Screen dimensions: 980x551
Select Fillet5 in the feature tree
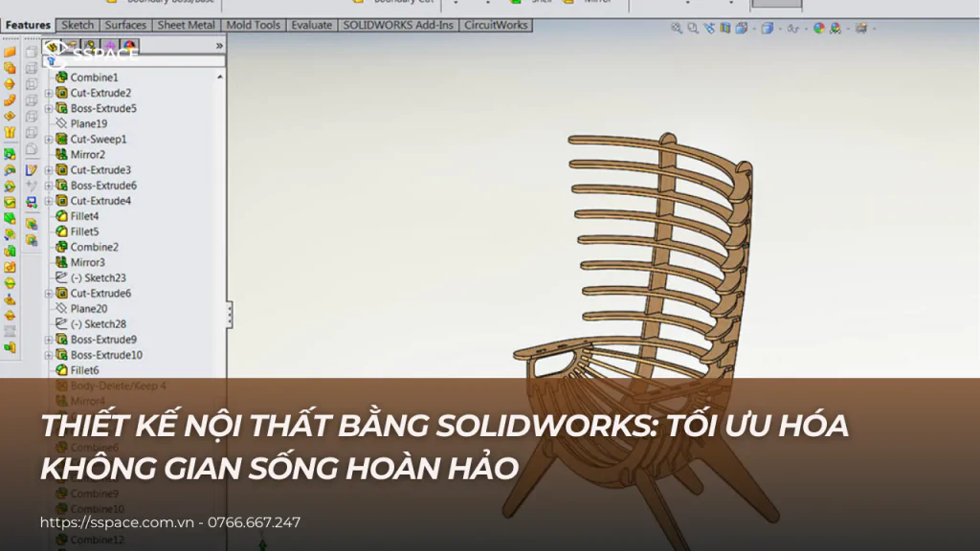(84, 231)
